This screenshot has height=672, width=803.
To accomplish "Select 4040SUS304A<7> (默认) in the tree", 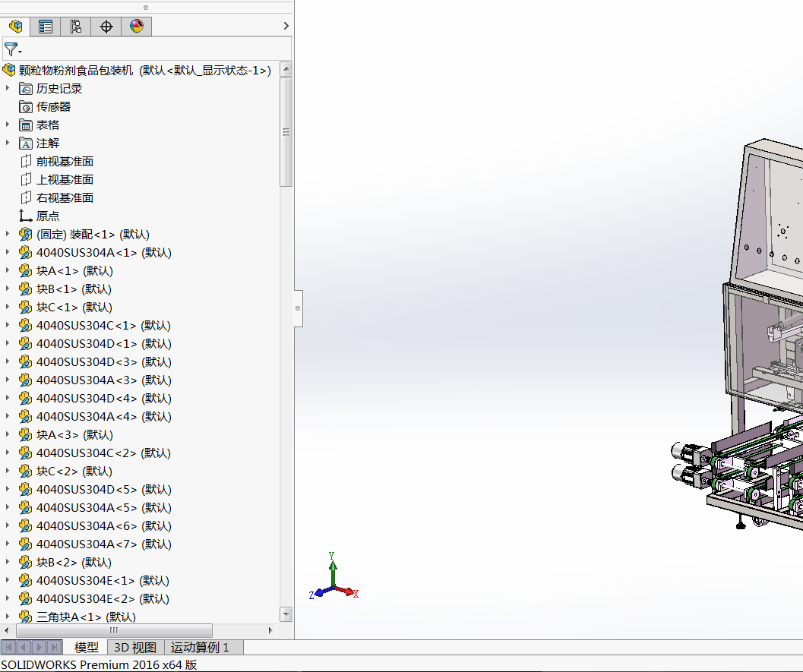I will [x=104, y=544].
